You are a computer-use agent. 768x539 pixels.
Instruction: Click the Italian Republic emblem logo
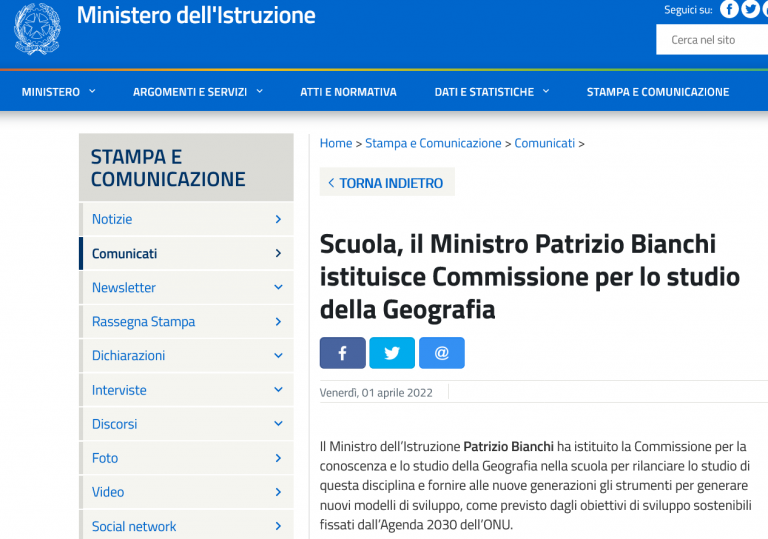[37, 28]
